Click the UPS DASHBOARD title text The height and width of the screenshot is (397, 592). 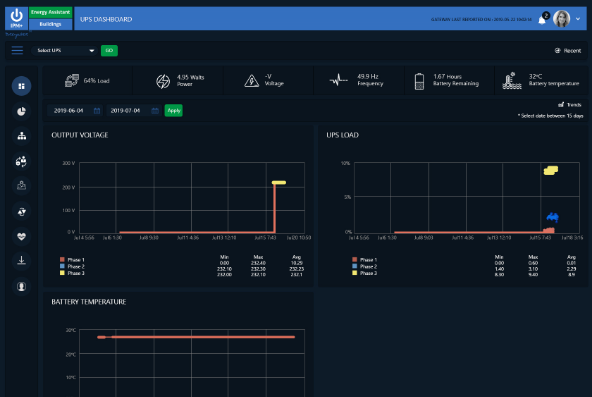pyautogui.click(x=106, y=19)
